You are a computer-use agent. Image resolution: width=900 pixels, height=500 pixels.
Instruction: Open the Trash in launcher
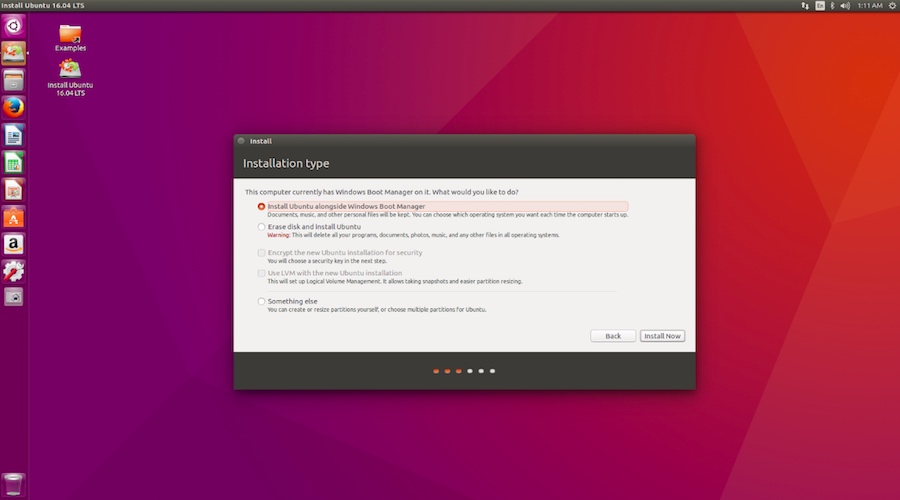point(13,485)
